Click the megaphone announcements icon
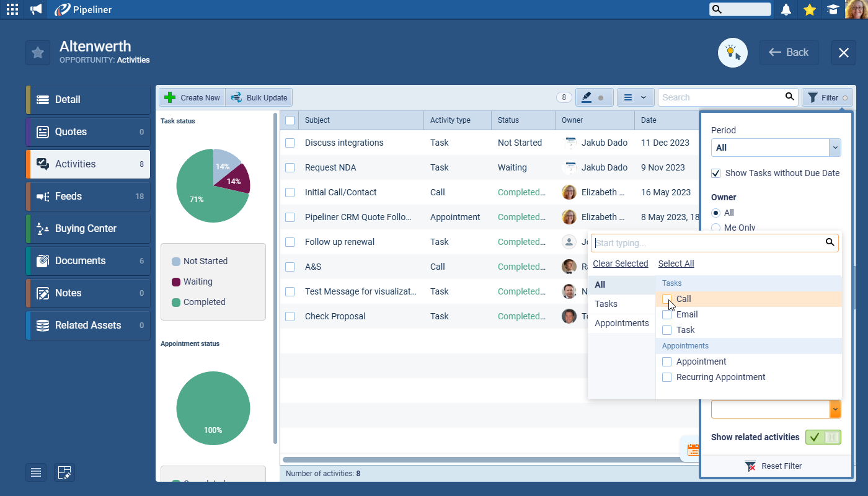868x496 pixels. click(36, 9)
